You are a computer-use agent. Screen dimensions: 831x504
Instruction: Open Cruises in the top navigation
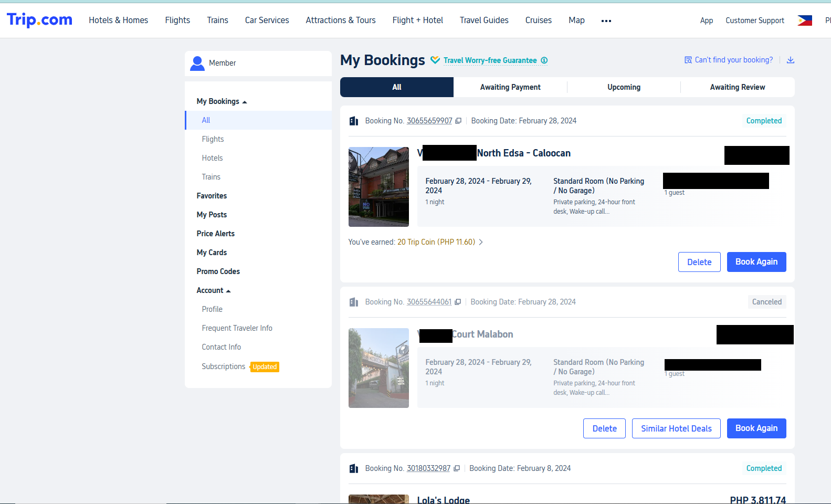539,20
